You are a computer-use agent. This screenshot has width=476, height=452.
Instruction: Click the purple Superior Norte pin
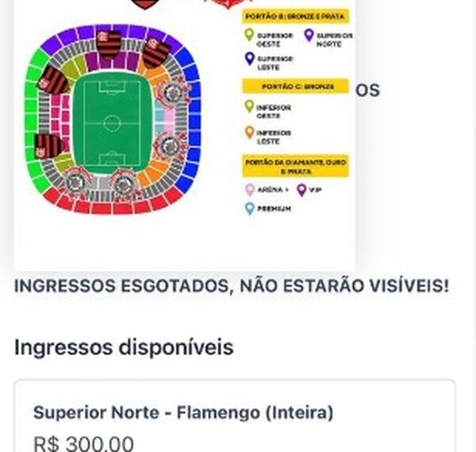coord(308,35)
